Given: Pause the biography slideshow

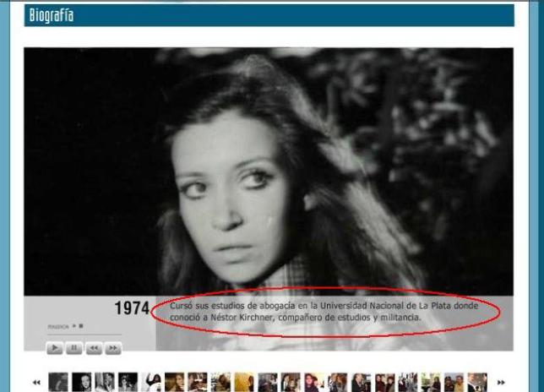Looking at the screenshot, I should tap(73, 348).
